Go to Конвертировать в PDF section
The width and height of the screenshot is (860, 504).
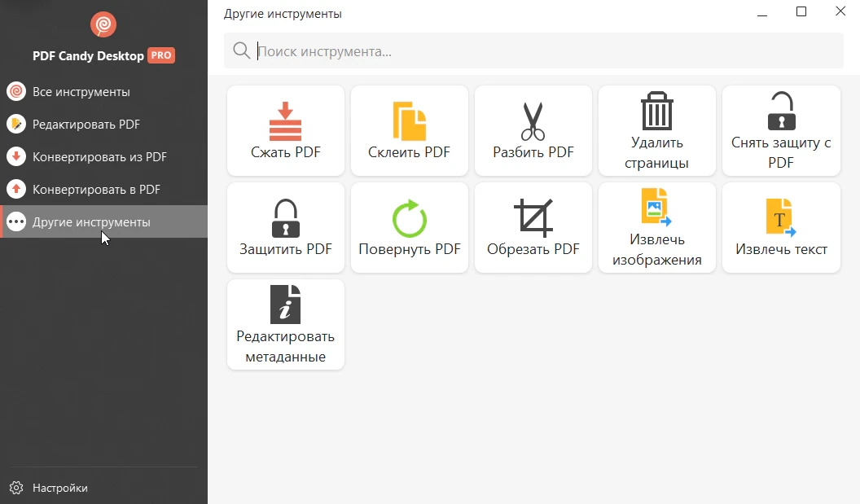(x=103, y=189)
